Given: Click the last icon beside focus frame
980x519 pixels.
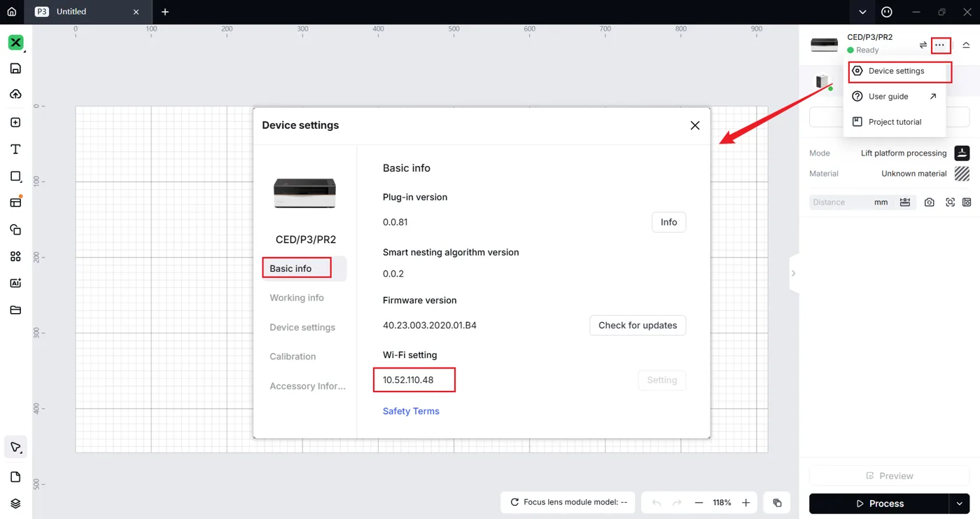Looking at the screenshot, I should point(967,202).
